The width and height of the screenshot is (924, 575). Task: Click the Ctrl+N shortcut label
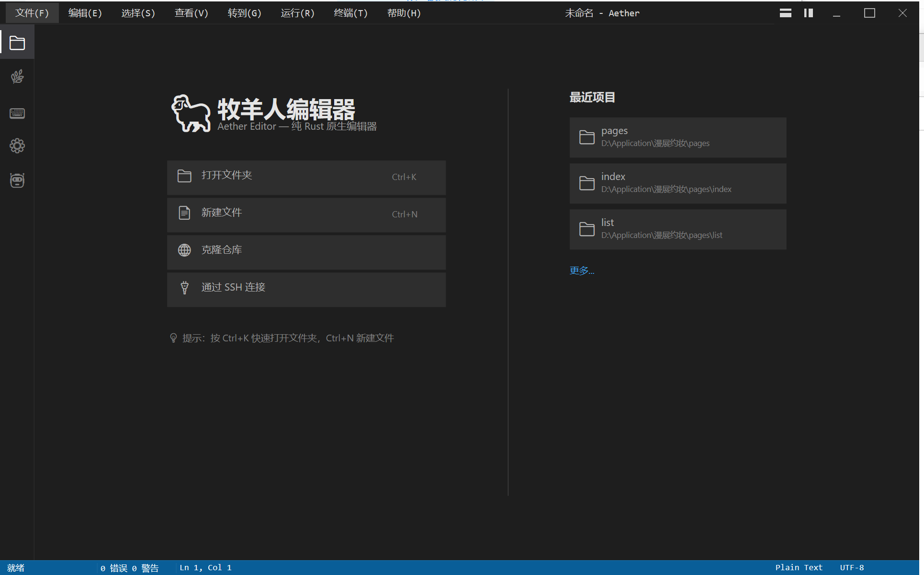pyautogui.click(x=405, y=214)
